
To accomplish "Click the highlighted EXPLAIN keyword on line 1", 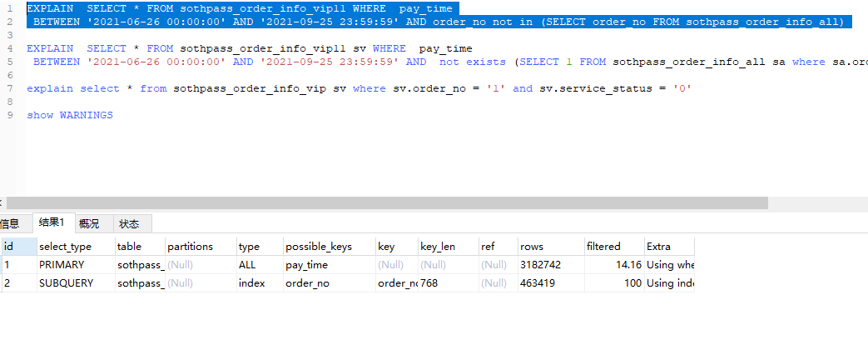I will tap(50, 9).
